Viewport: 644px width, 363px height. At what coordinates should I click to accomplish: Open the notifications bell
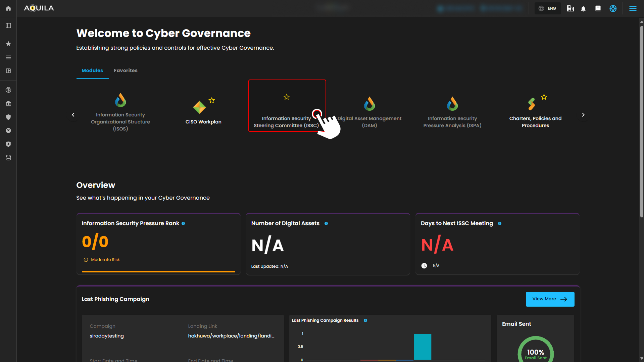583,9
